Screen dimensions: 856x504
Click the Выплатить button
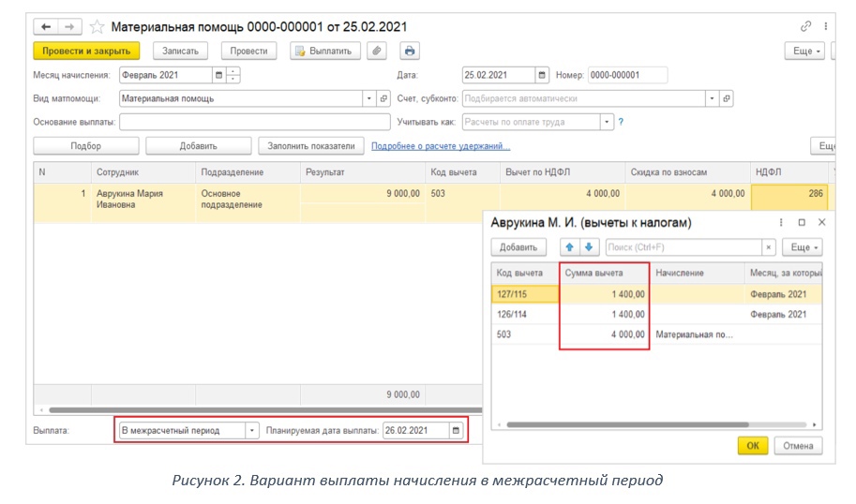click(x=324, y=51)
